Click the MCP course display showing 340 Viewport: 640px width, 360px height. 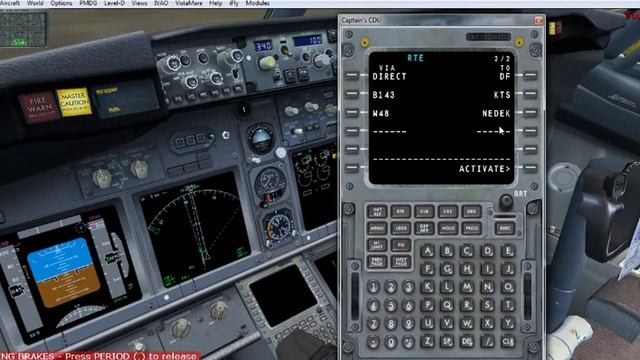tap(263, 46)
